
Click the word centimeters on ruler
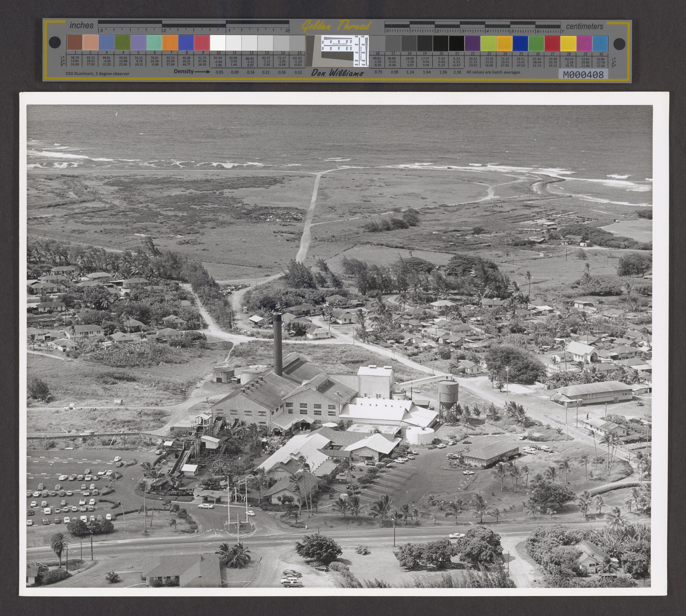(584, 26)
